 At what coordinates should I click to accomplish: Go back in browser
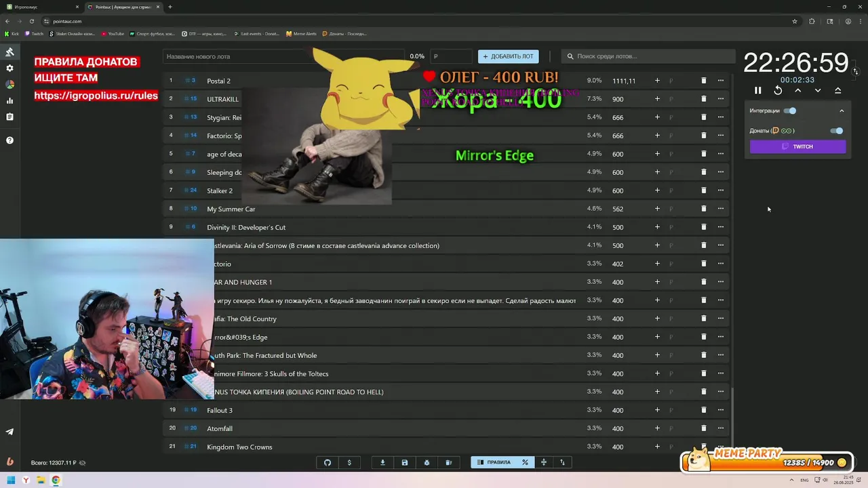(7, 21)
